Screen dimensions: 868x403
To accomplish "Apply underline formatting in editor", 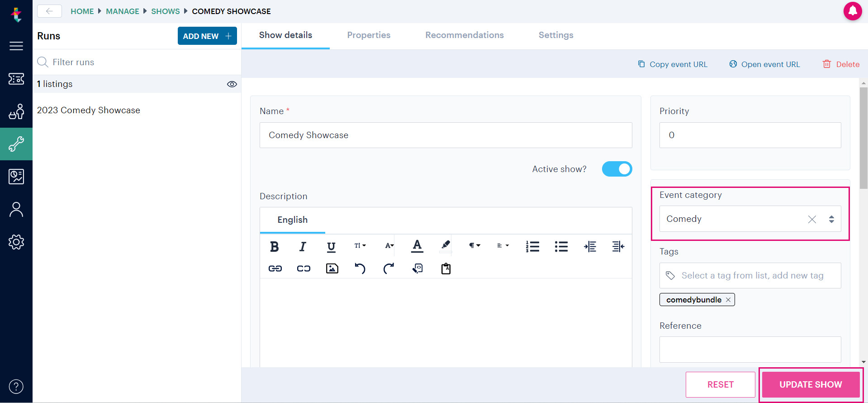I will tap(331, 246).
